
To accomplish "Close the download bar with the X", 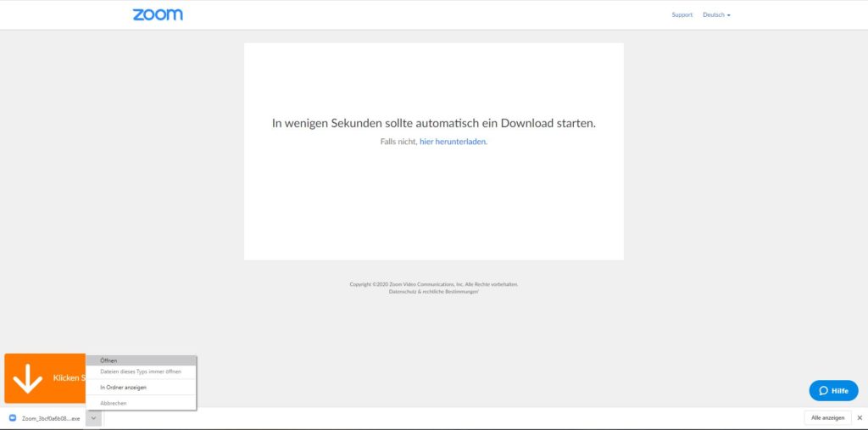I will (859, 418).
